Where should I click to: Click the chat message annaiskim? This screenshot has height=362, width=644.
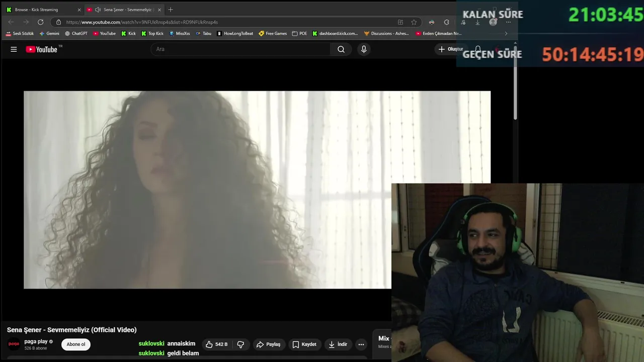tap(181, 343)
